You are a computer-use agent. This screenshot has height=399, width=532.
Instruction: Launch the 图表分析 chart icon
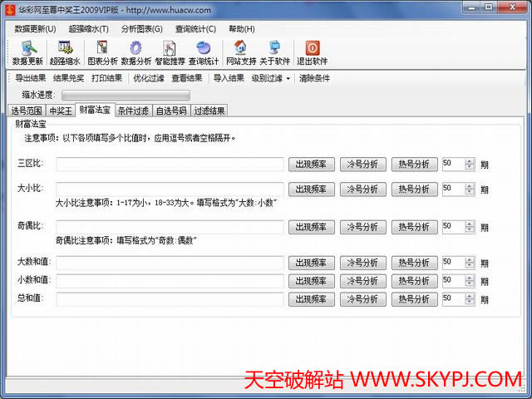pos(102,53)
